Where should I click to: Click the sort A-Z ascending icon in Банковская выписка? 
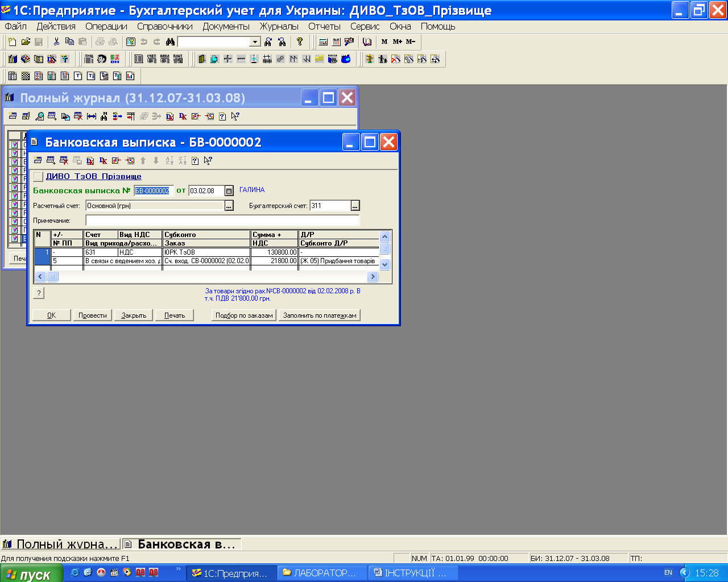[x=169, y=161]
